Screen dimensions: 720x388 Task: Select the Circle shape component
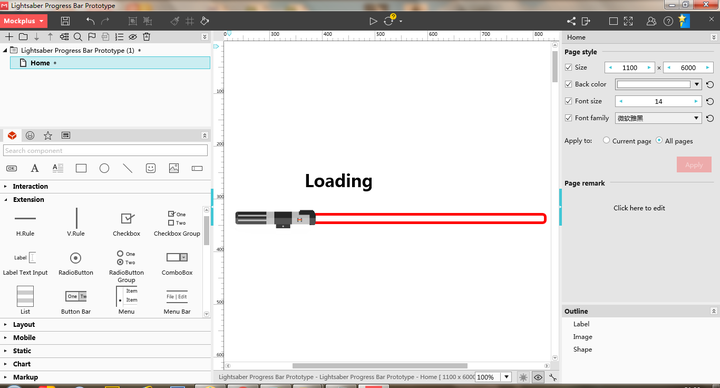pyautogui.click(x=104, y=169)
